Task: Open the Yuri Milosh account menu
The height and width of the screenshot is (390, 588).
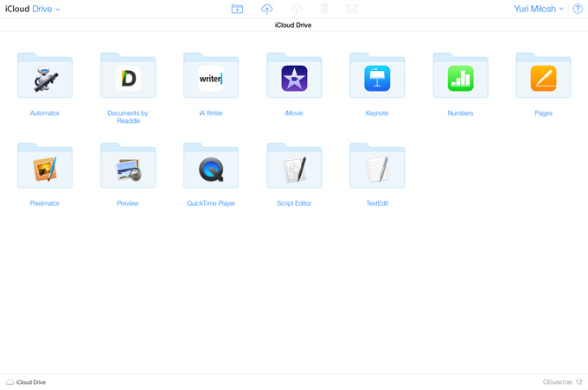Action: [x=539, y=9]
